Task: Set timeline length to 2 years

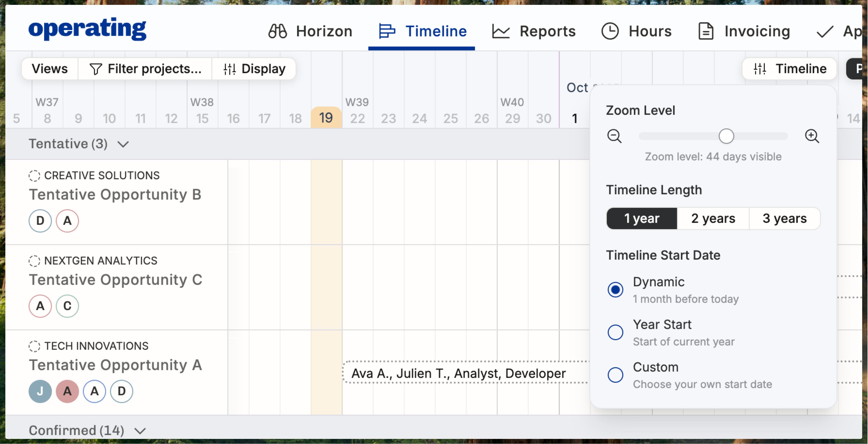Action: pyautogui.click(x=713, y=219)
